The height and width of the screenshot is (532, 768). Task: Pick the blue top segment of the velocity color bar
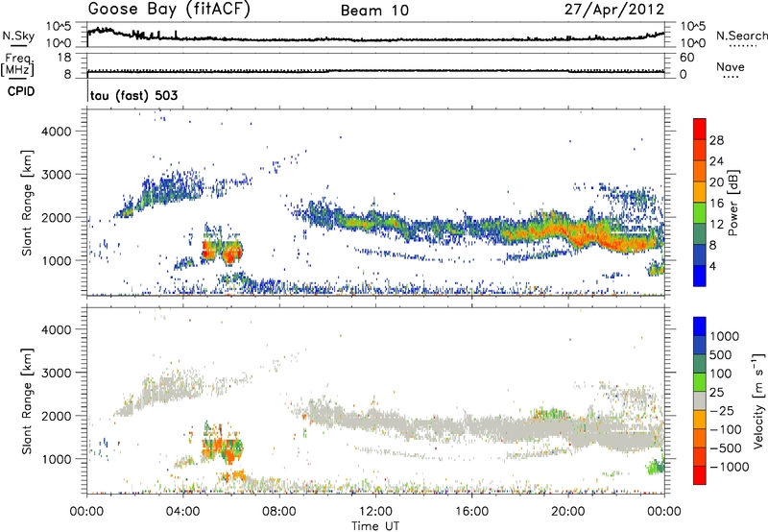point(700,326)
